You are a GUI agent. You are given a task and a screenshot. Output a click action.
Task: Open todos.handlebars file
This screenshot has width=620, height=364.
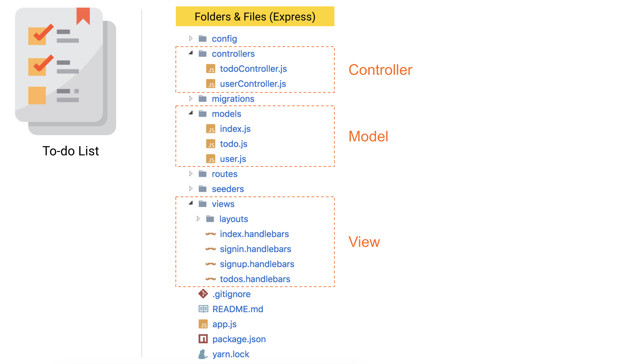point(255,279)
